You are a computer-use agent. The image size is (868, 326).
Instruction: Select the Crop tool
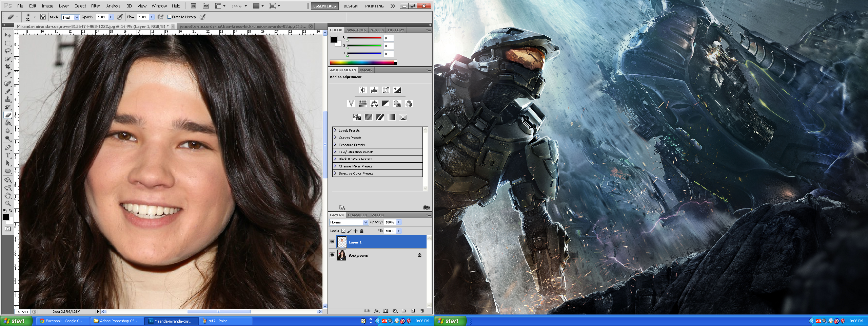(8, 67)
